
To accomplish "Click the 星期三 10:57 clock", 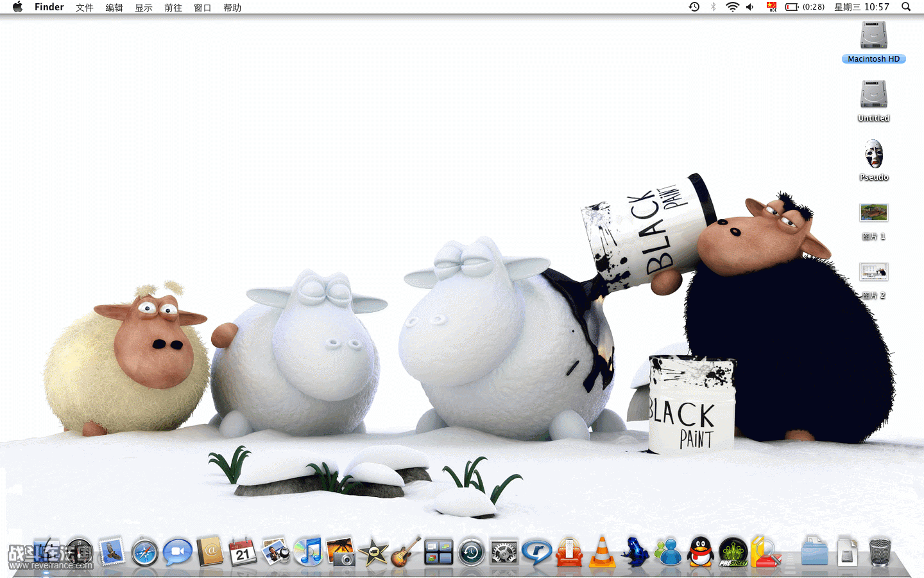I will pyautogui.click(x=862, y=7).
